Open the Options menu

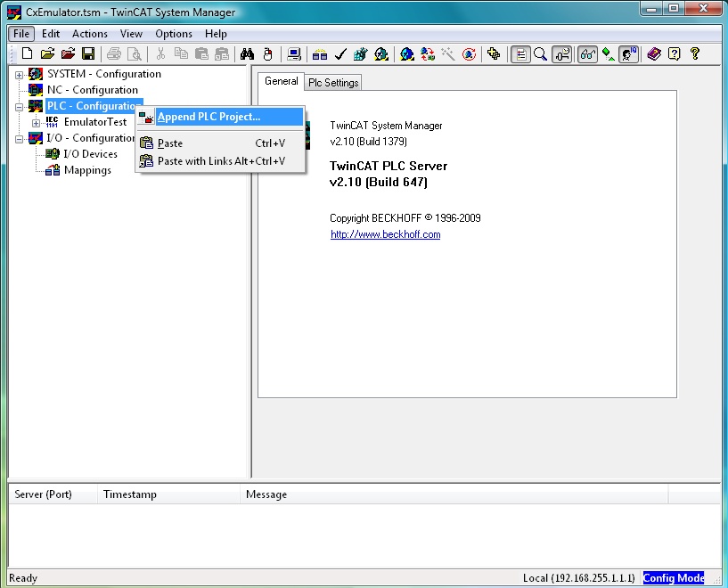point(174,34)
